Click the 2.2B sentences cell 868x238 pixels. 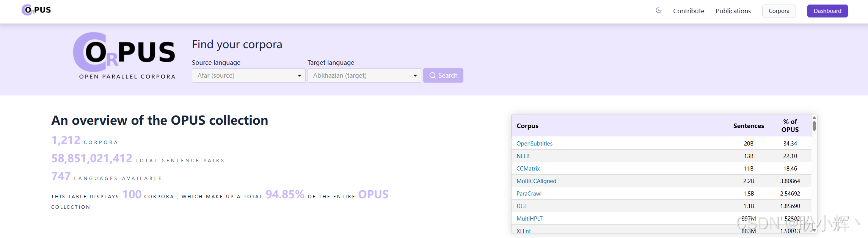(x=749, y=181)
